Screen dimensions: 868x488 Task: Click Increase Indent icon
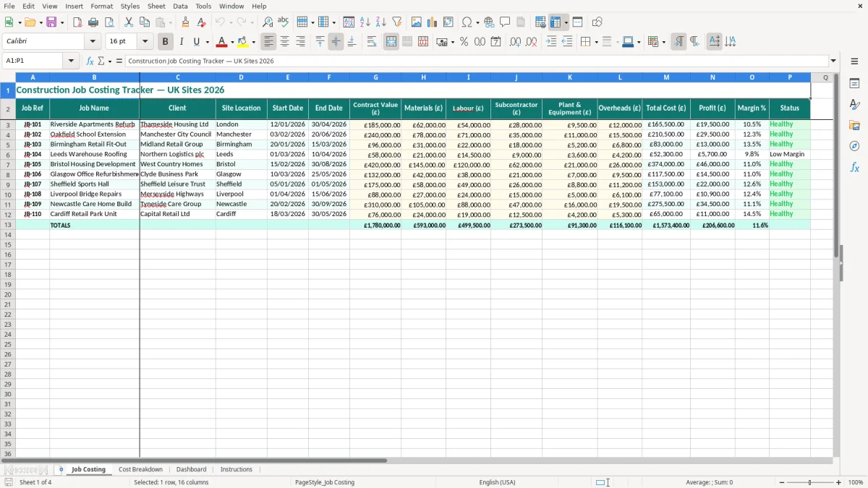(x=551, y=42)
